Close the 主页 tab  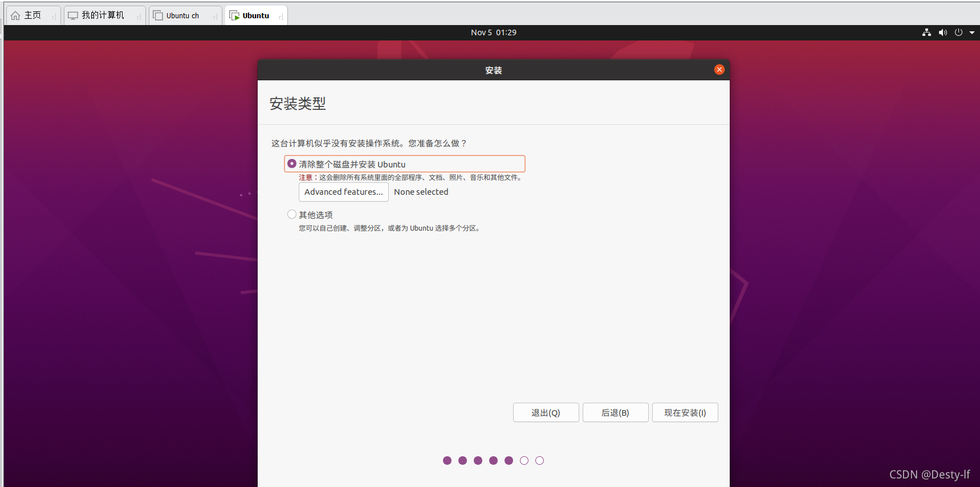[54, 17]
